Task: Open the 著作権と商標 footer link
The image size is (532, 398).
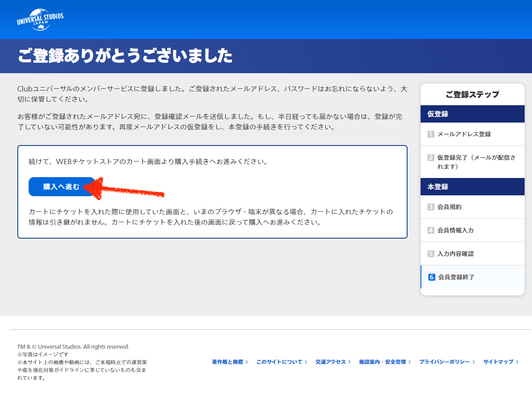Action: pos(230,362)
